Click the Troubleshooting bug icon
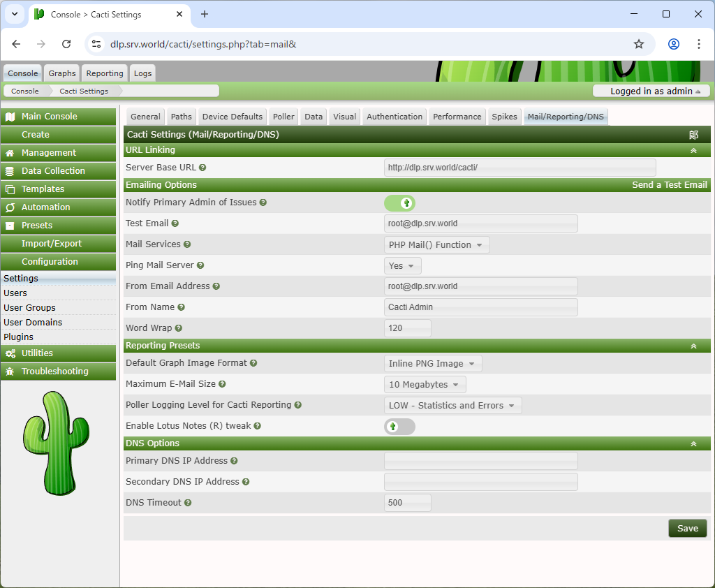 click(x=10, y=372)
